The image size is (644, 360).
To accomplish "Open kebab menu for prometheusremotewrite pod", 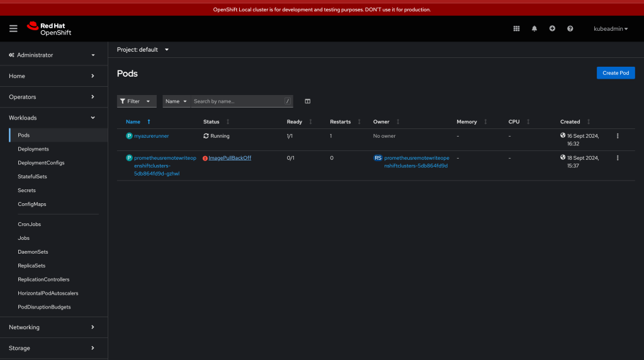I will 618,158.
